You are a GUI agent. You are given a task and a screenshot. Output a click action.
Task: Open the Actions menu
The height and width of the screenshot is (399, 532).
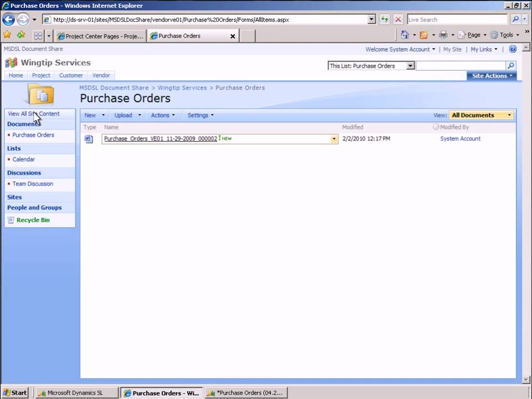click(163, 115)
